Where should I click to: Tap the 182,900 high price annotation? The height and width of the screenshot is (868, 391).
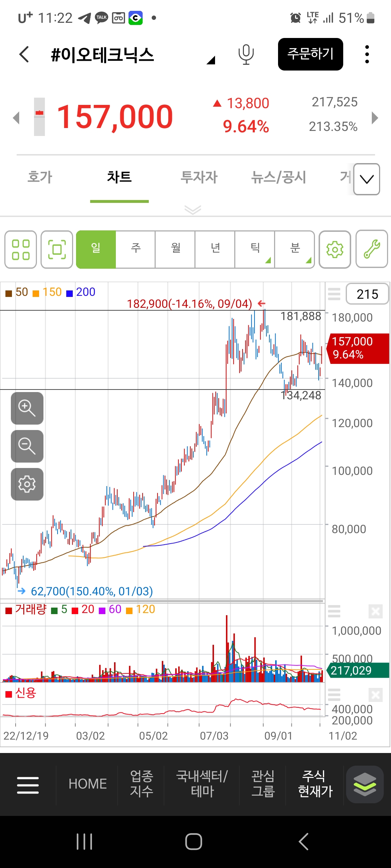pos(189,304)
